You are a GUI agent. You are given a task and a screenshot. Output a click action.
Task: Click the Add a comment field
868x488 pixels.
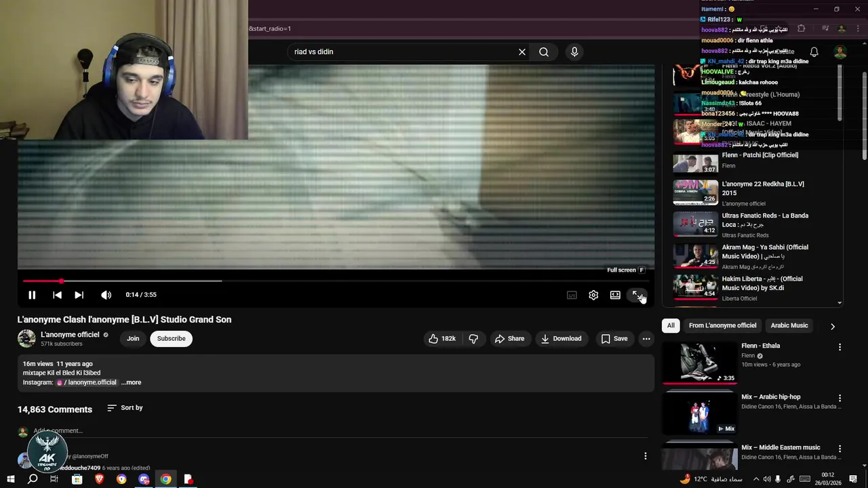339,430
